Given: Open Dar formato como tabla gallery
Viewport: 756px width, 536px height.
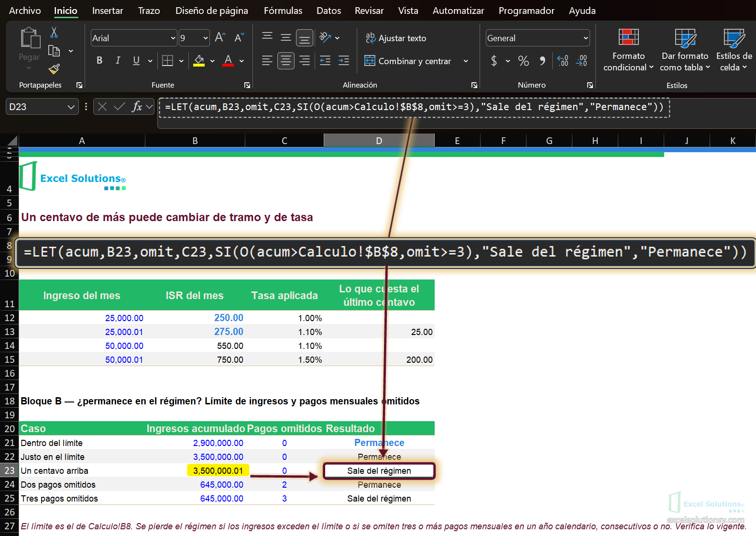Looking at the screenshot, I should [685, 50].
